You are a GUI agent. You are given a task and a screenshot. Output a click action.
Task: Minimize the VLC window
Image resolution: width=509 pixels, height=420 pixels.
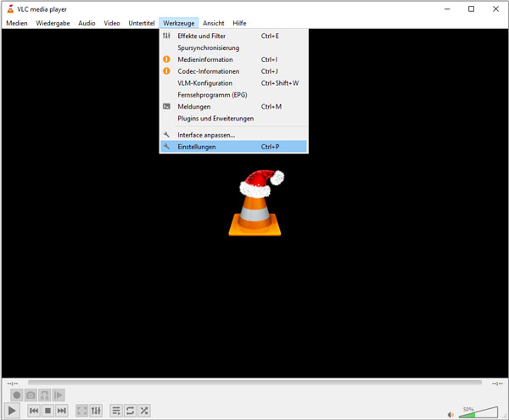tap(447, 9)
